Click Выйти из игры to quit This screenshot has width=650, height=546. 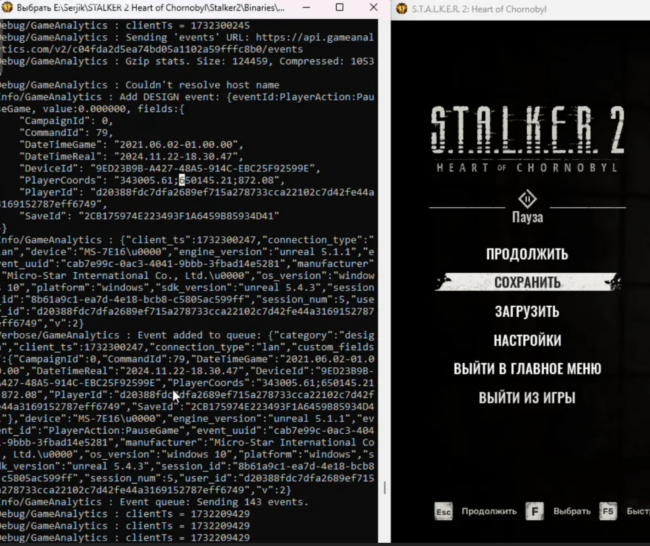click(x=526, y=398)
